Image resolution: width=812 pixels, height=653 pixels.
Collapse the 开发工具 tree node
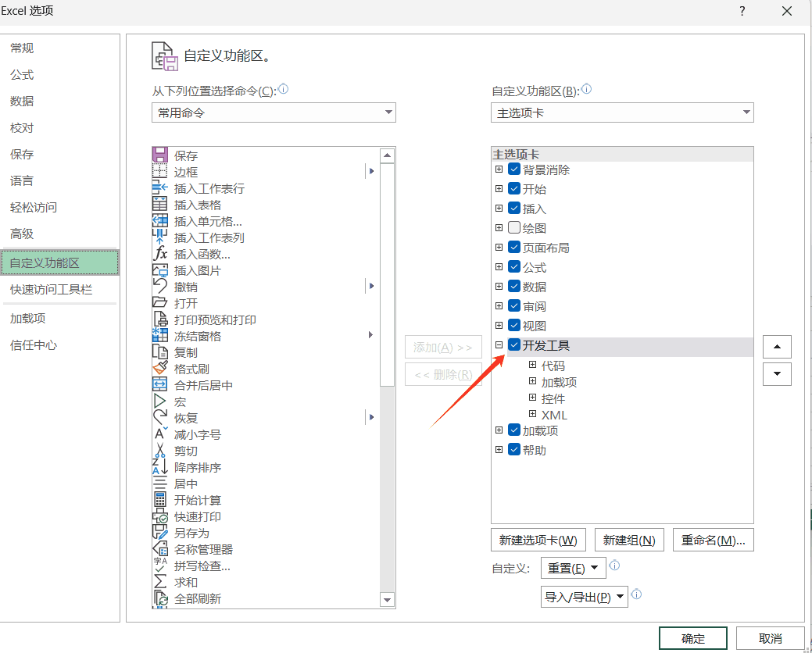499,344
